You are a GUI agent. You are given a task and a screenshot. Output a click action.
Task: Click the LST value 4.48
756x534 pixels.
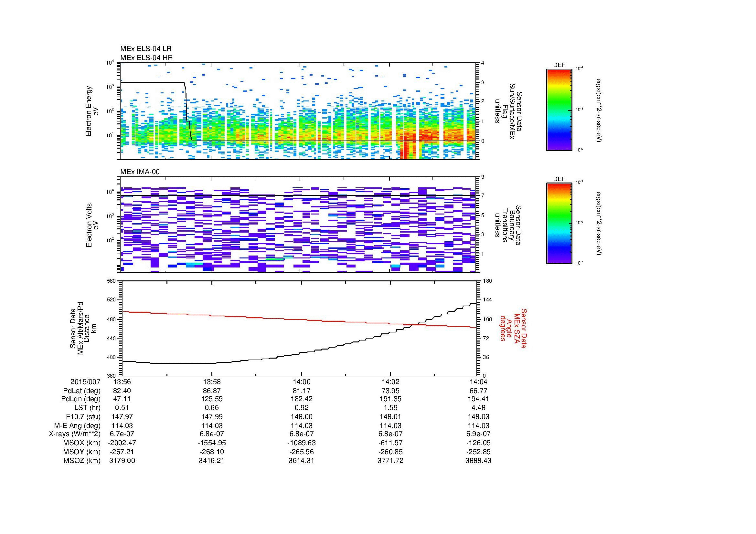click(478, 408)
